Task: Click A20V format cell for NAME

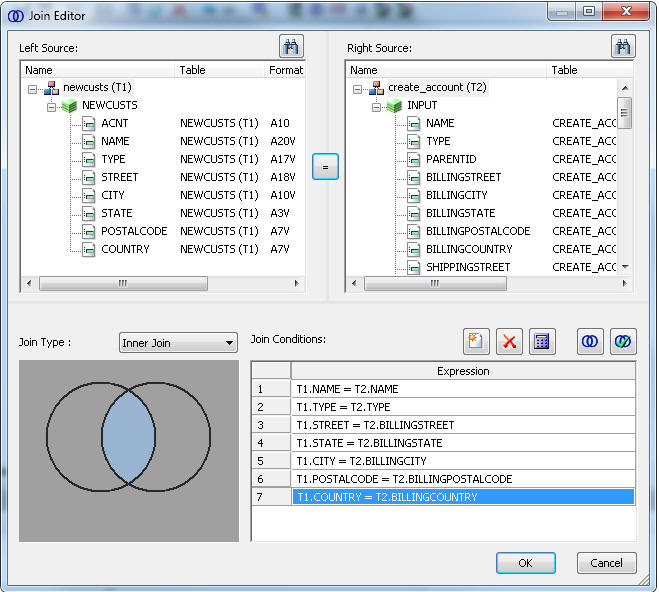Action: pos(283,142)
